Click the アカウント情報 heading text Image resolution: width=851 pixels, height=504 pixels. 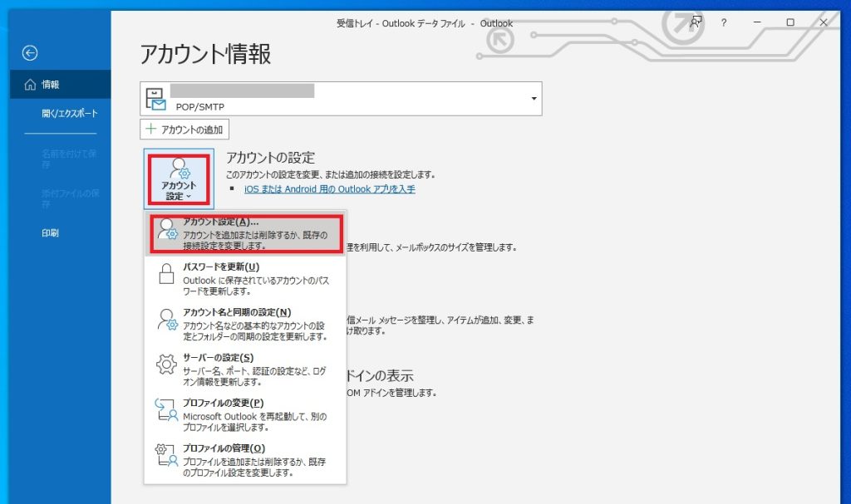coord(206,54)
